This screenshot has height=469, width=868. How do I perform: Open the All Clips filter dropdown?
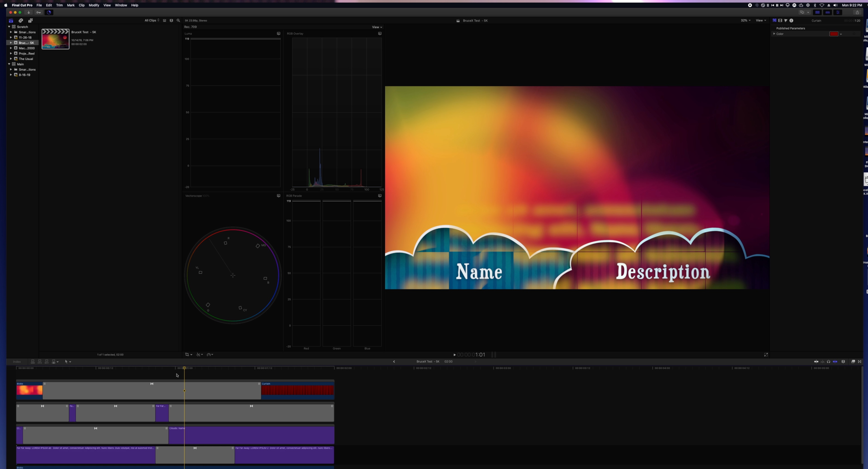(152, 21)
